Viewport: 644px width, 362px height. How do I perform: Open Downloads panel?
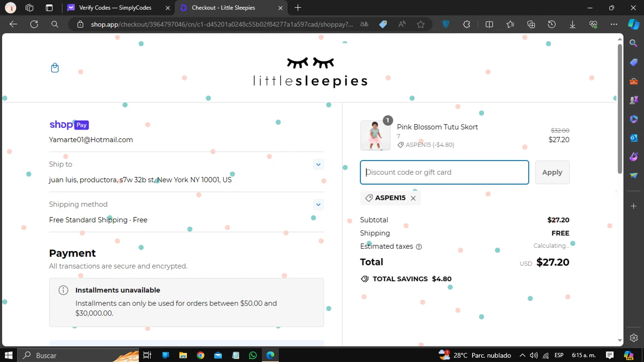tap(572, 24)
